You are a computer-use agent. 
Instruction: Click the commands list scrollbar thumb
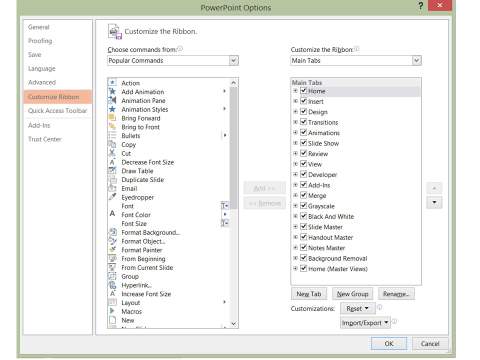(x=233, y=148)
